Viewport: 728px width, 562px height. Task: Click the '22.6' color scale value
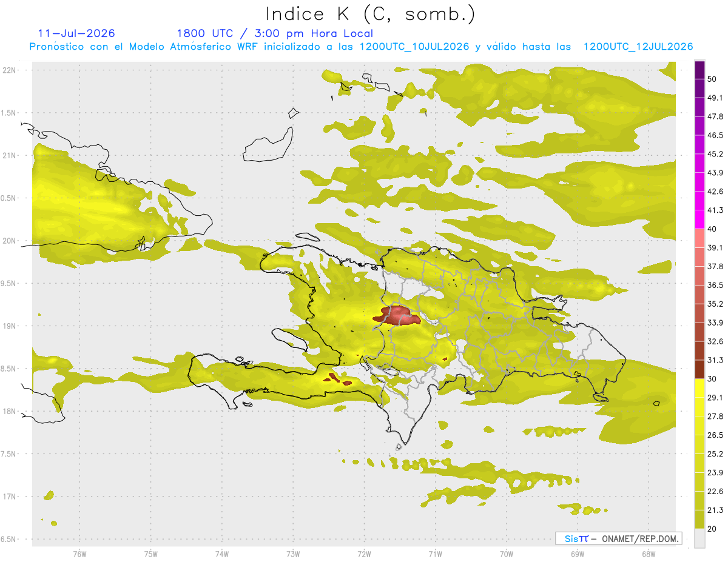[x=715, y=492]
